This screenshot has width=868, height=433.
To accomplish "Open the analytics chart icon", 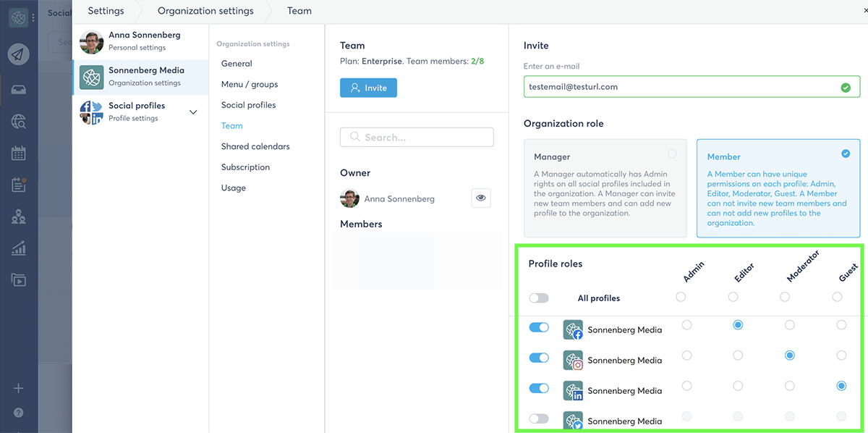I will point(19,248).
